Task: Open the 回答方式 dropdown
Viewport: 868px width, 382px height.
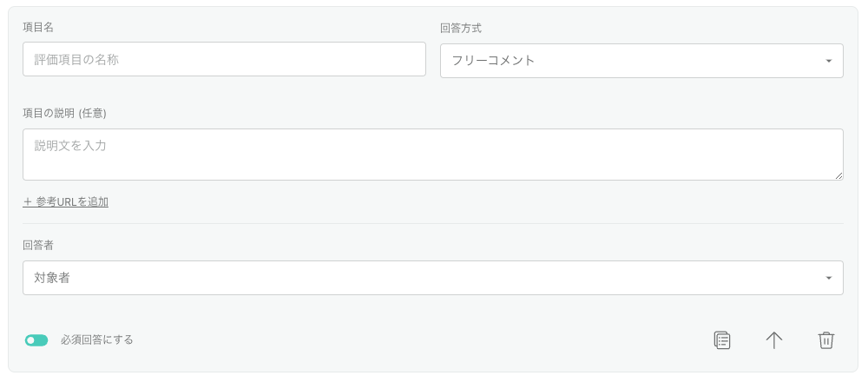Action: 641,61
